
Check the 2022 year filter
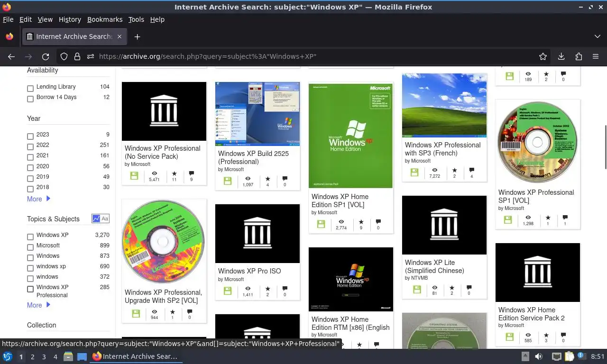pos(30,147)
